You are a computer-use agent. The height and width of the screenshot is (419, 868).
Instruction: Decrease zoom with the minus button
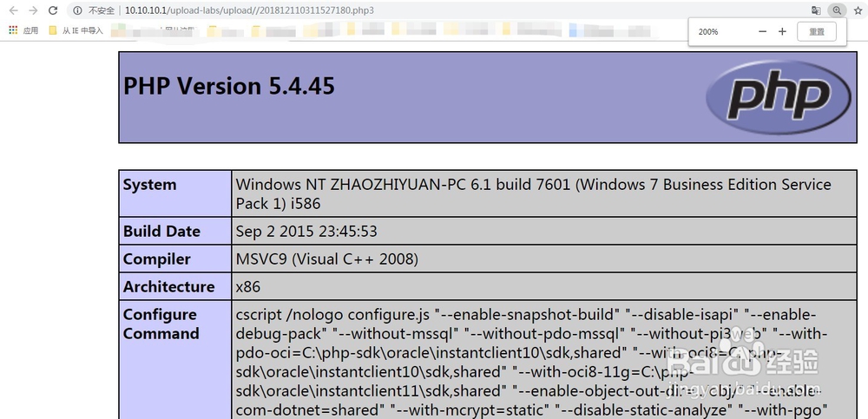[762, 31]
